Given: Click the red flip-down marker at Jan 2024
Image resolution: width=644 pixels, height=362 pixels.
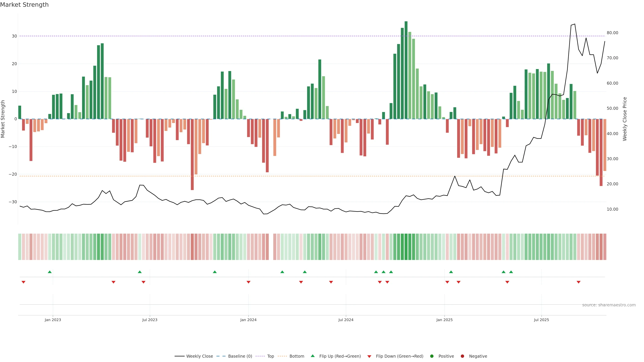Looking at the screenshot, I should tap(249, 282).
